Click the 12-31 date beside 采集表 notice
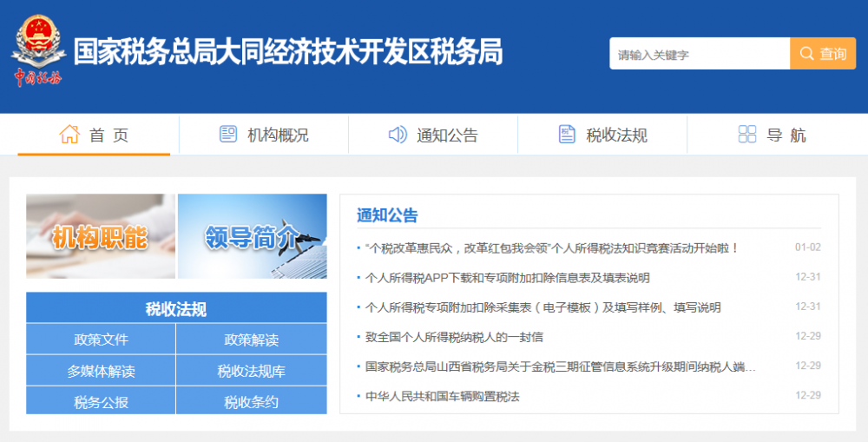The image size is (868, 442). point(807,307)
